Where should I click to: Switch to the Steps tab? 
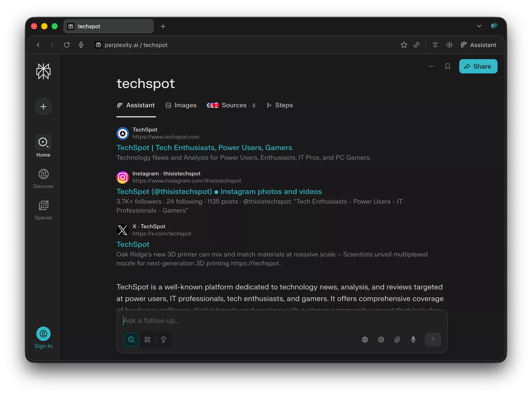[x=280, y=105]
